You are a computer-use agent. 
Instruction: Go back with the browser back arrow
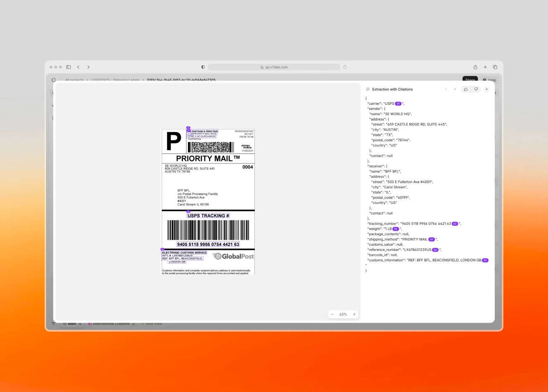pos(78,67)
